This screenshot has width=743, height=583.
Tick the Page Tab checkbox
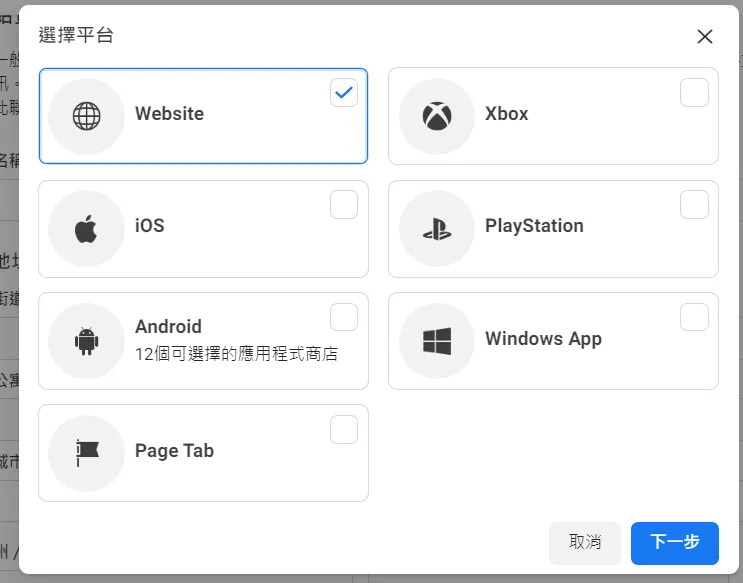point(344,430)
